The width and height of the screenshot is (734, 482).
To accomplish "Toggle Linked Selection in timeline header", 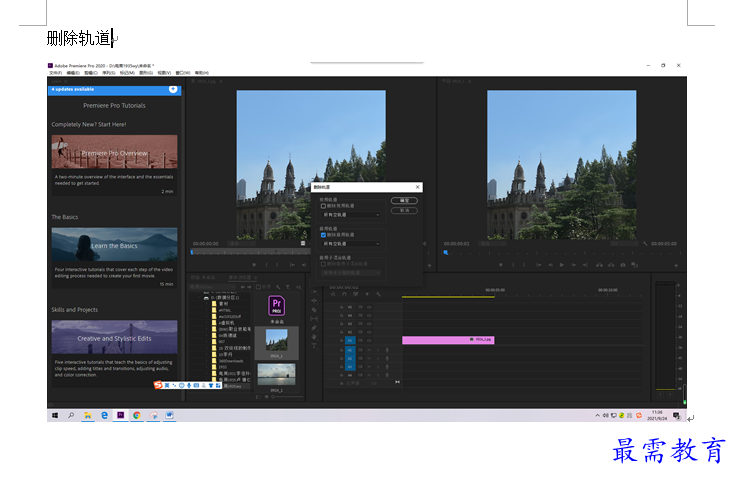I will click(355, 294).
